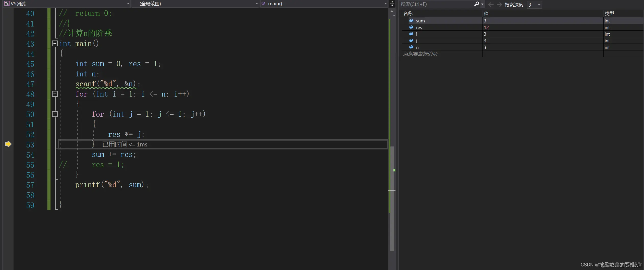Click the res variable icon in watch list
Image resolution: width=644 pixels, height=270 pixels.
(x=411, y=27)
